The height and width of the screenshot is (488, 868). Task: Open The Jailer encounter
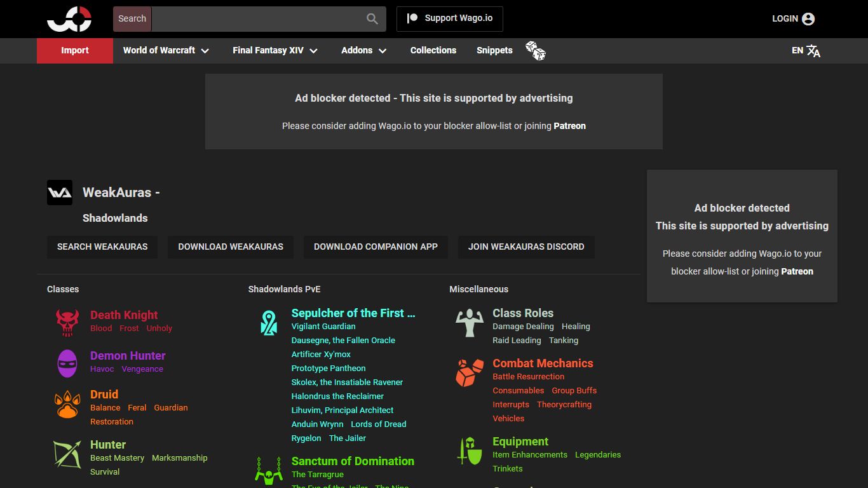[x=348, y=438]
